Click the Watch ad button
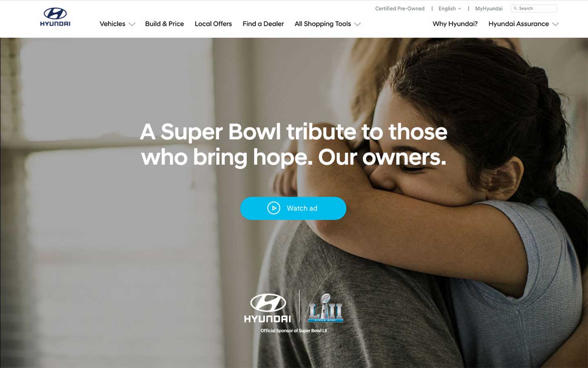The height and width of the screenshot is (368, 588). 293,208
